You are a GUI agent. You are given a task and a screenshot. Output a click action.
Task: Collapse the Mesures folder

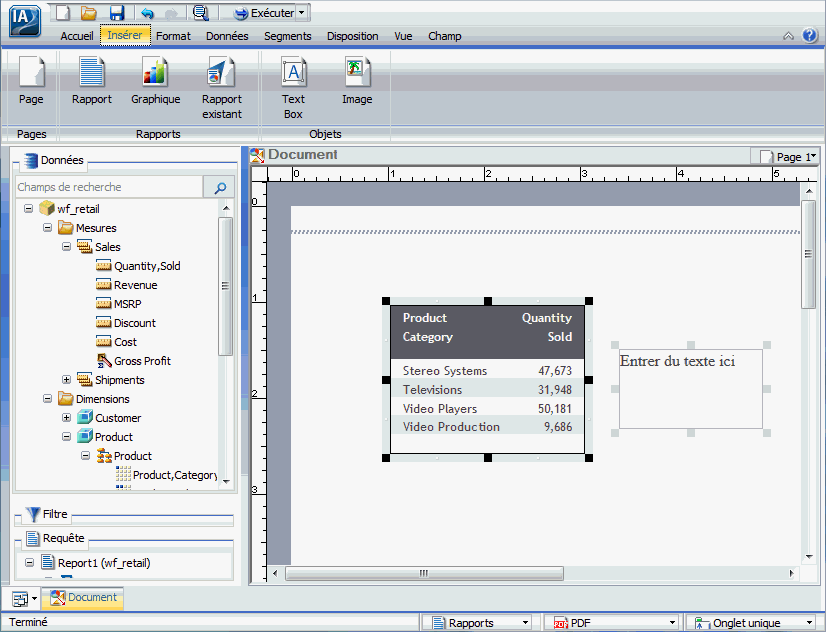click(47, 228)
